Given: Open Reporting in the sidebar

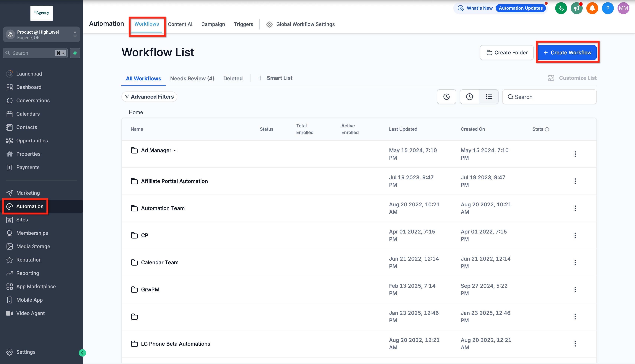Looking at the screenshot, I should click(x=27, y=273).
